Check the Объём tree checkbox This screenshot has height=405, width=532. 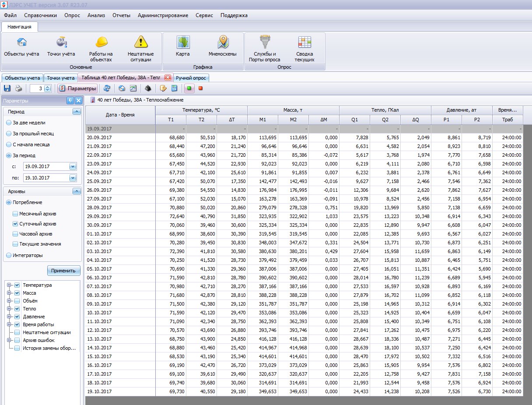tap(17, 301)
